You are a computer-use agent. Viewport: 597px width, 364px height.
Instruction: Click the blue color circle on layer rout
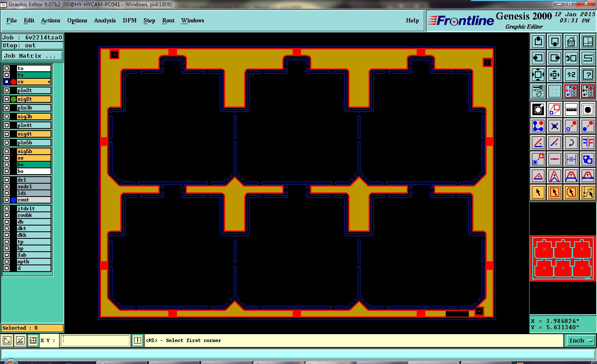tap(13, 200)
